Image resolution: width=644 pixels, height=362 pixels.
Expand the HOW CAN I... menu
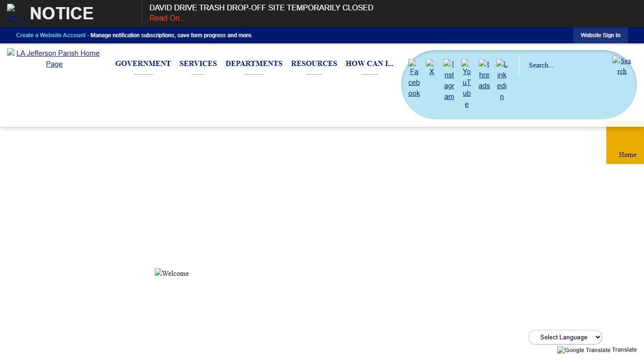coord(370,64)
